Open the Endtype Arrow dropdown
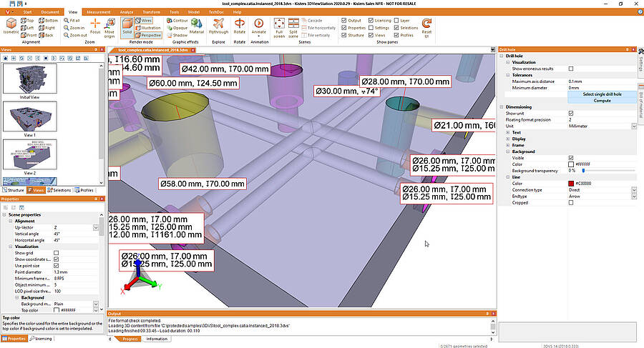The image size is (644, 348). [634, 197]
